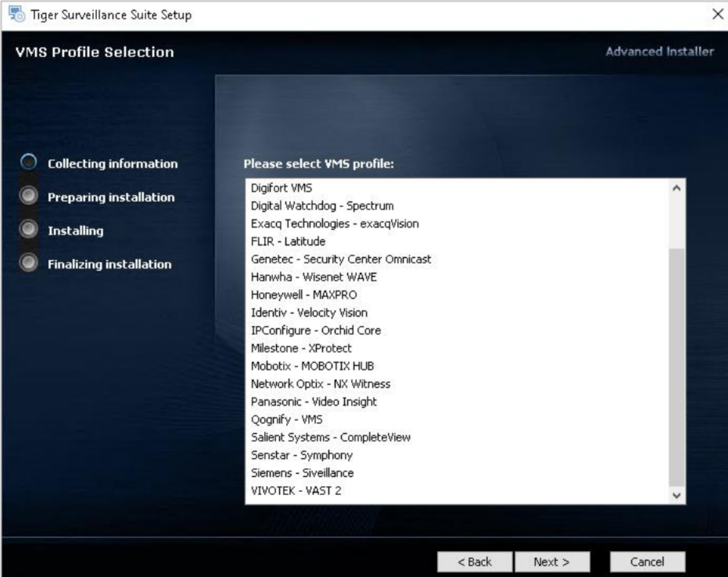Image resolution: width=728 pixels, height=577 pixels.
Task: Click the Tiger Surveillance Suite setup icon
Action: 17,14
